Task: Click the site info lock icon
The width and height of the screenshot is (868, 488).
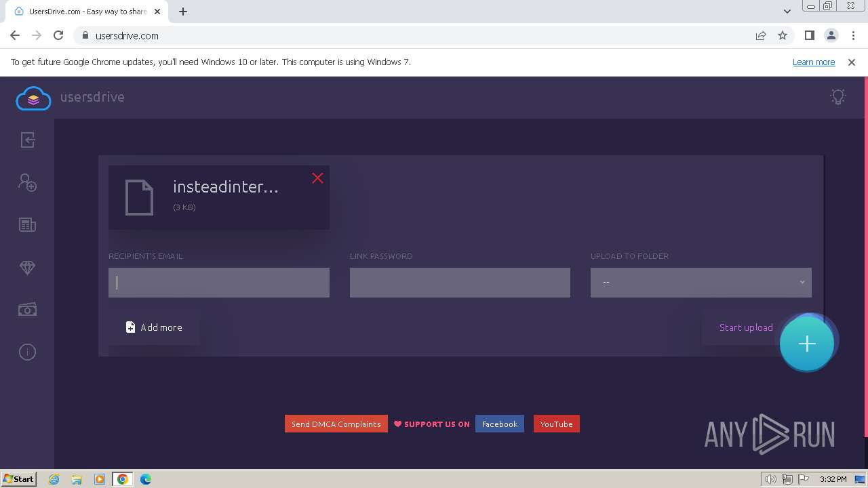Action: point(85,36)
